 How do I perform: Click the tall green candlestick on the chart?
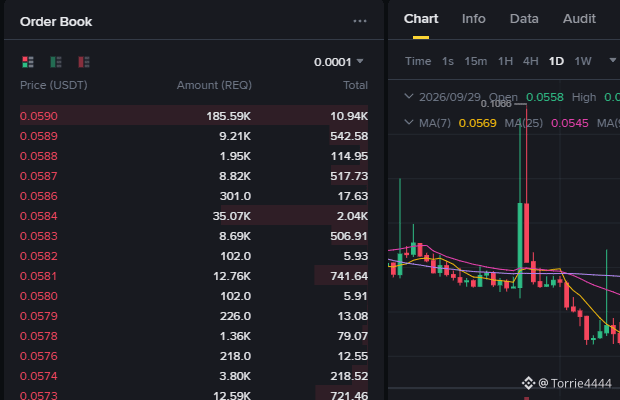click(x=520, y=245)
